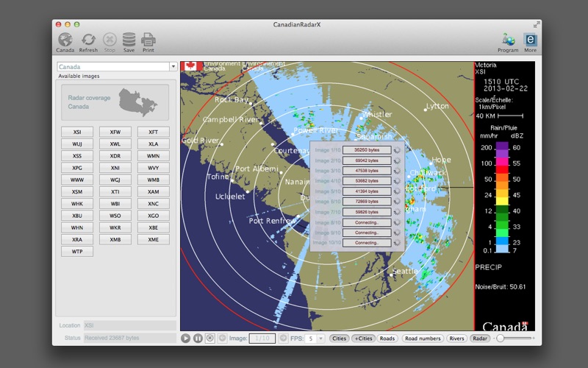
Task: Select the XNC radar station
Action: tap(153, 204)
